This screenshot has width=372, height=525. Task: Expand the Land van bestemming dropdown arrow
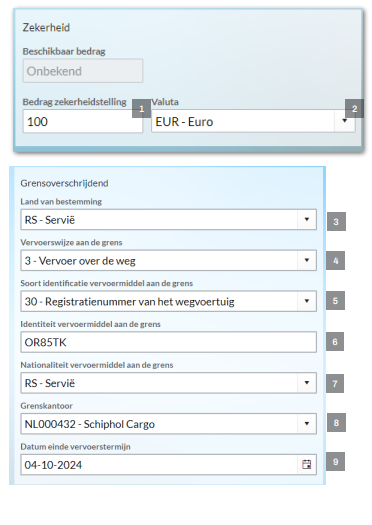click(x=307, y=220)
